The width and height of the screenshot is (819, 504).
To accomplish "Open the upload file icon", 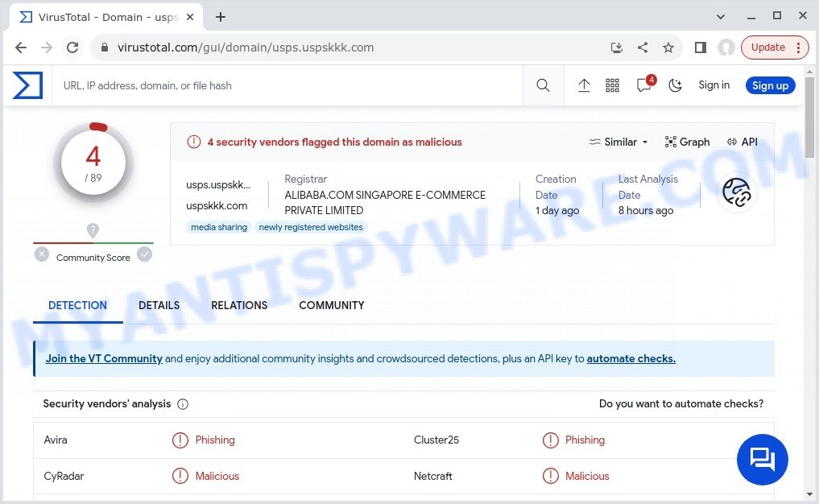I will 584,85.
